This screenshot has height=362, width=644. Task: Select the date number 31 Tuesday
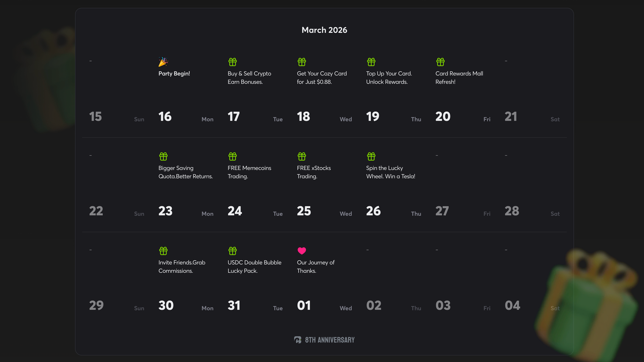[x=234, y=306]
